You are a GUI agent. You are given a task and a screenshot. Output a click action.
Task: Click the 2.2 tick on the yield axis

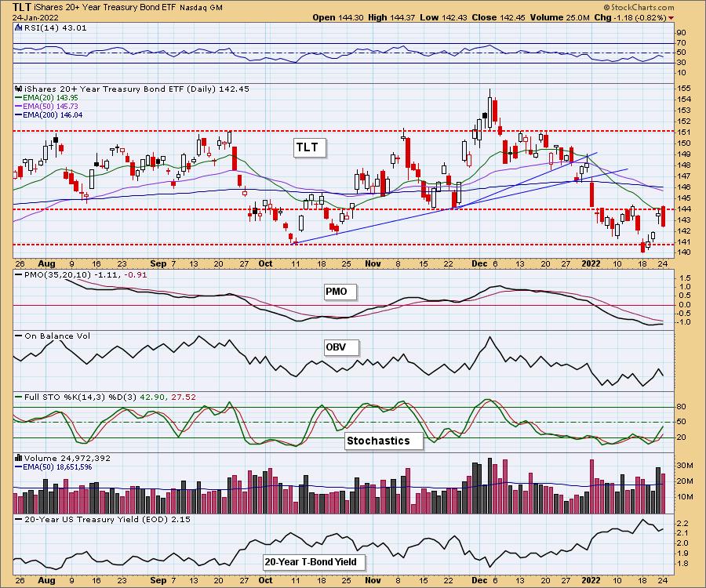[x=682, y=524]
